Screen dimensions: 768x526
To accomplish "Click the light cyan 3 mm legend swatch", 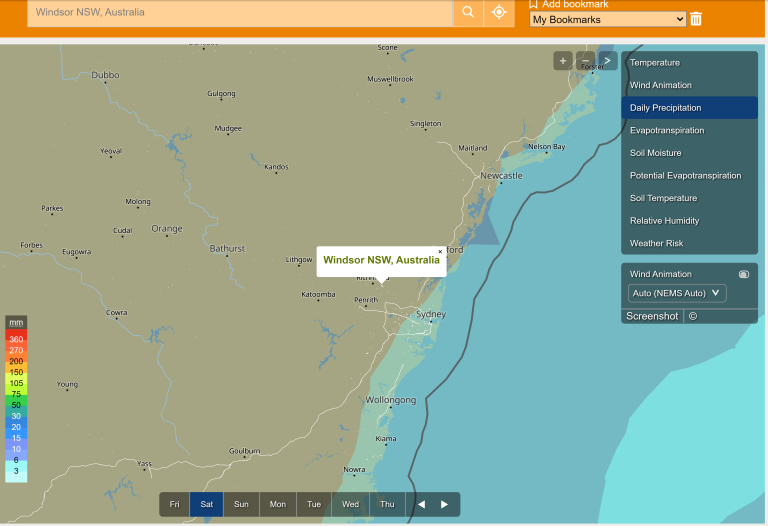I will point(16,471).
